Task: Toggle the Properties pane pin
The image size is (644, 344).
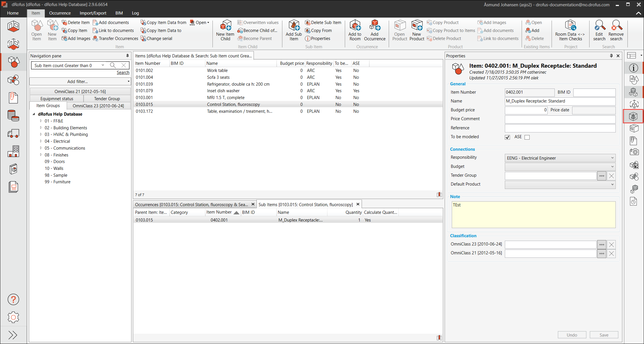Action: [x=611, y=56]
